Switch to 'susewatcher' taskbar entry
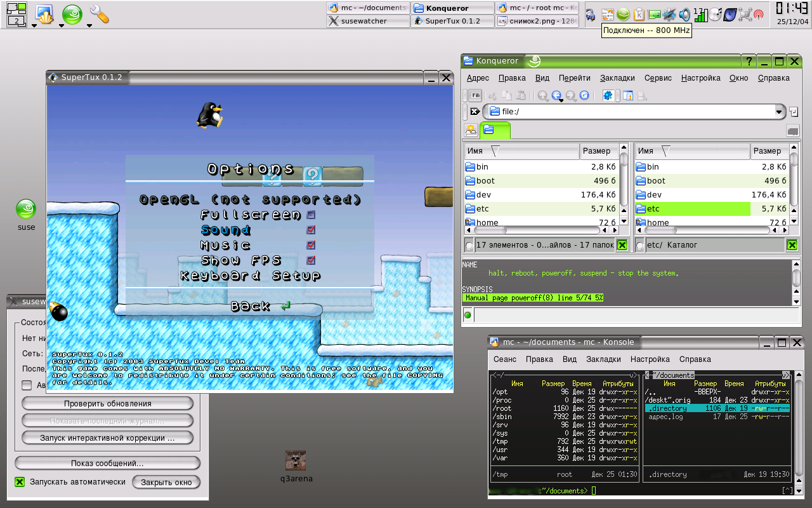 coord(367,21)
